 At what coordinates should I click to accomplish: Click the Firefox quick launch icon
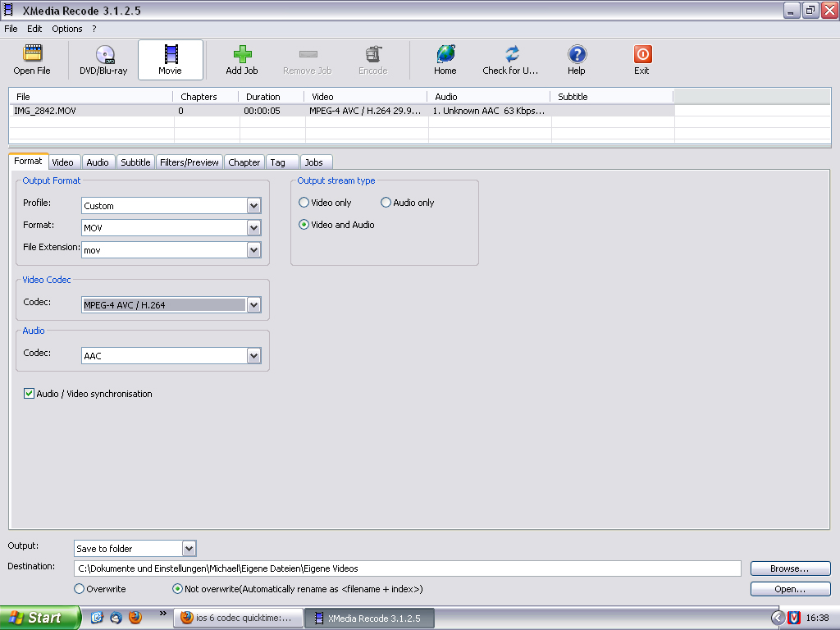click(135, 618)
